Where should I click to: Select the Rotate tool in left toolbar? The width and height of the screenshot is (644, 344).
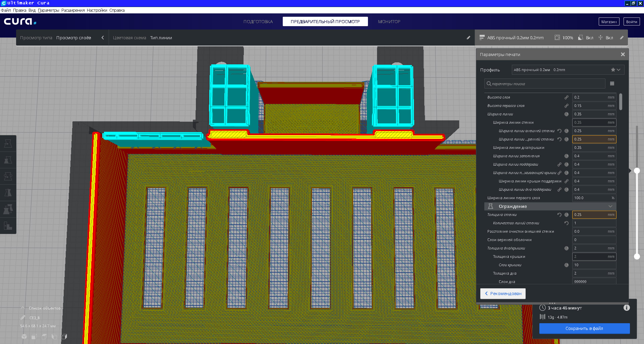click(x=8, y=176)
